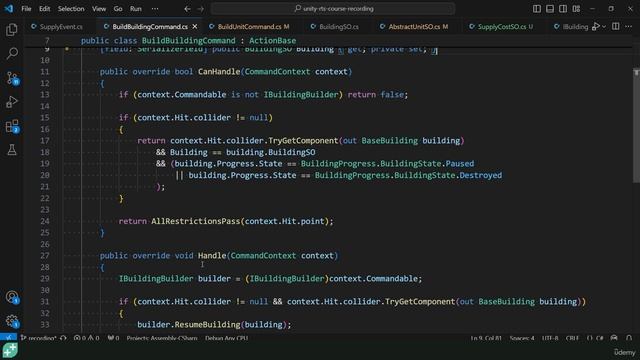Viewport: 640px width, 360px height.
Task: Click the CanHandle method name on line 11
Action: click(x=219, y=72)
